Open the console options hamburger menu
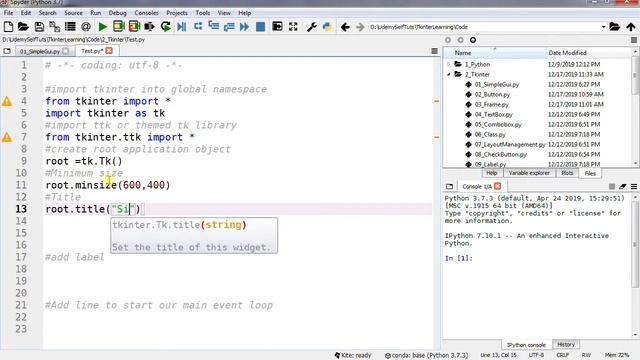 coord(634,187)
